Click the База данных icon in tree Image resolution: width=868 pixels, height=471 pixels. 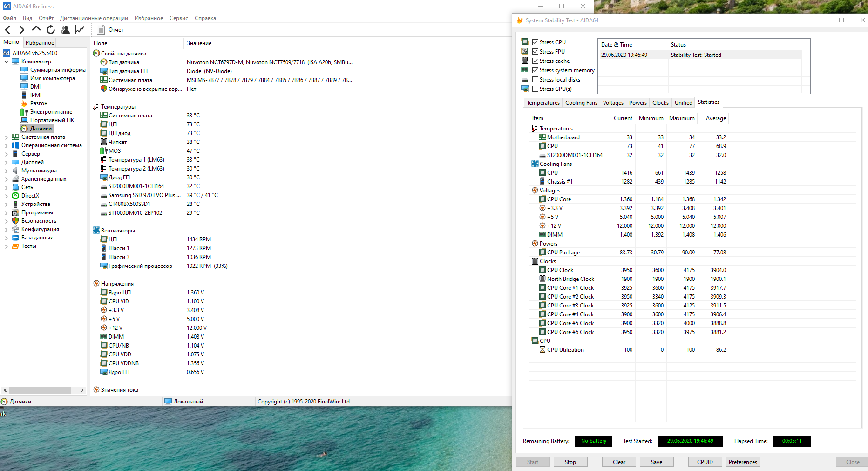point(15,238)
